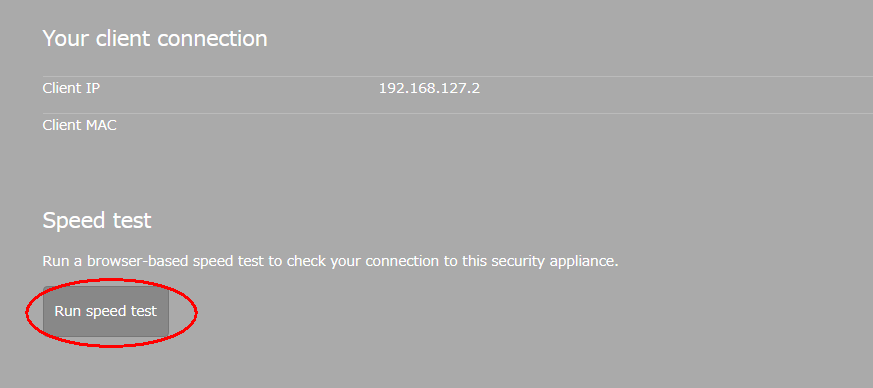Click the browser-based speed test description text

point(331,261)
